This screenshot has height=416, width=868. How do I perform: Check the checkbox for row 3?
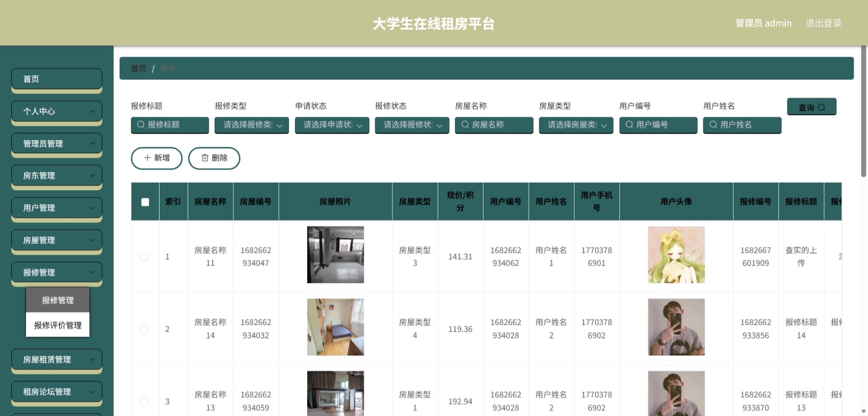144,402
